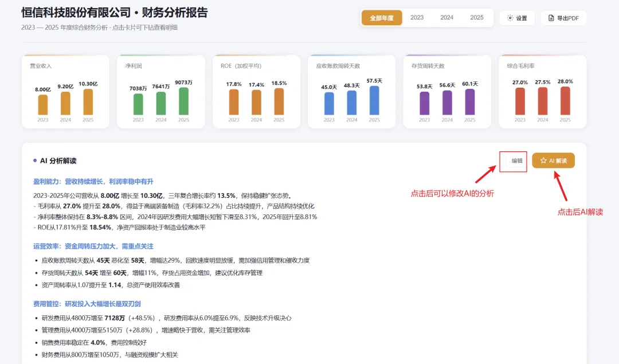Image resolution: width=619 pixels, height=364 pixels.
Task: Click the heading 盈利能力：营收持续增长
Action: [93, 182]
